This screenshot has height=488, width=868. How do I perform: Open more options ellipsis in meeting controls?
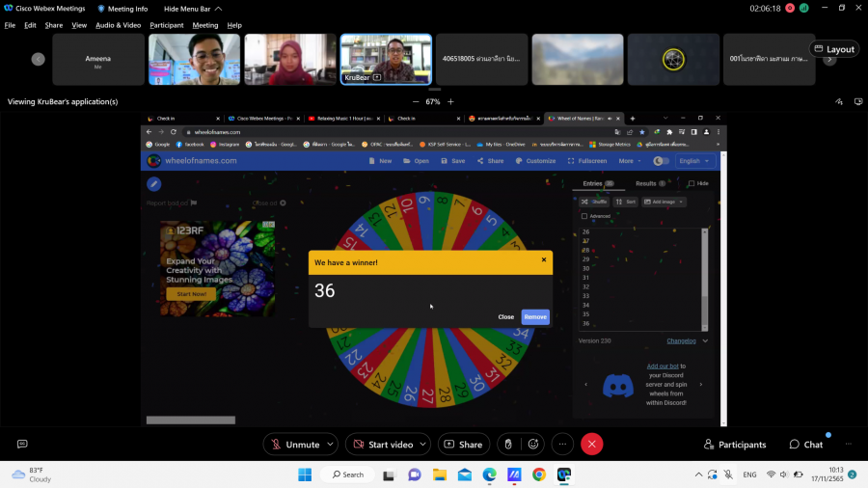pos(562,444)
